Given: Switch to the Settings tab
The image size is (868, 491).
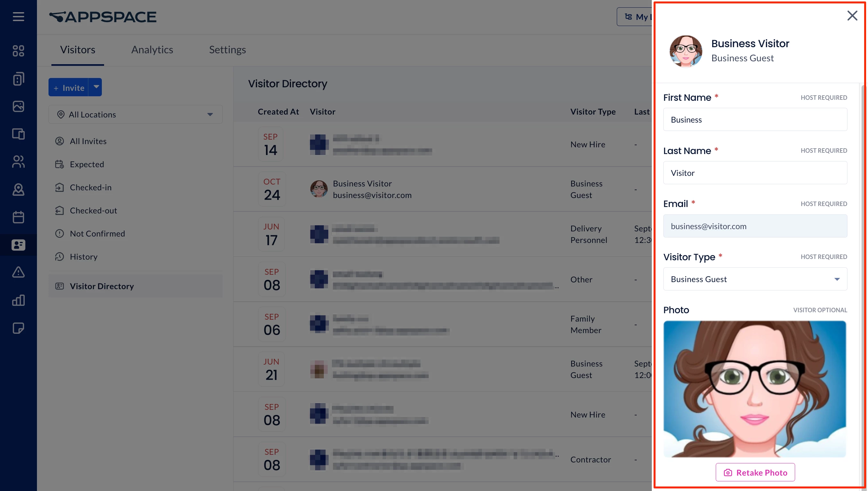Looking at the screenshot, I should tap(227, 49).
